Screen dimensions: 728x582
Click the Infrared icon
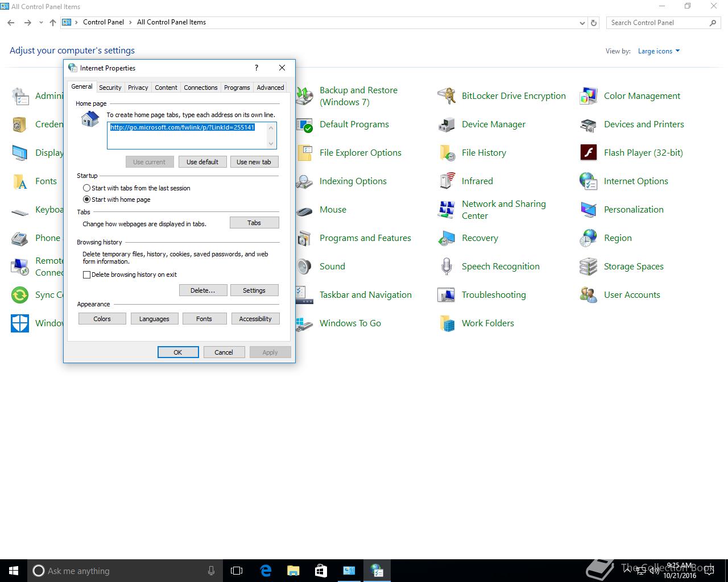coord(446,181)
